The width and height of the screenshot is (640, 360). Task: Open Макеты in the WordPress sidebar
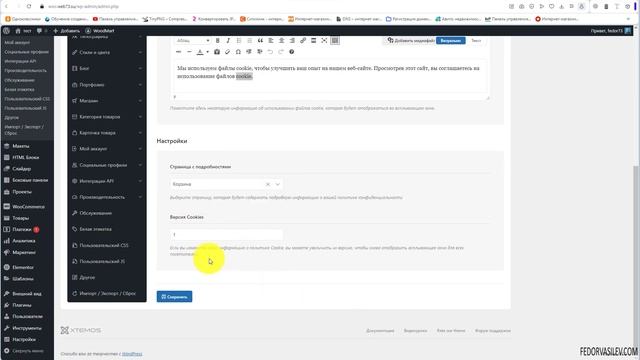(x=27, y=146)
